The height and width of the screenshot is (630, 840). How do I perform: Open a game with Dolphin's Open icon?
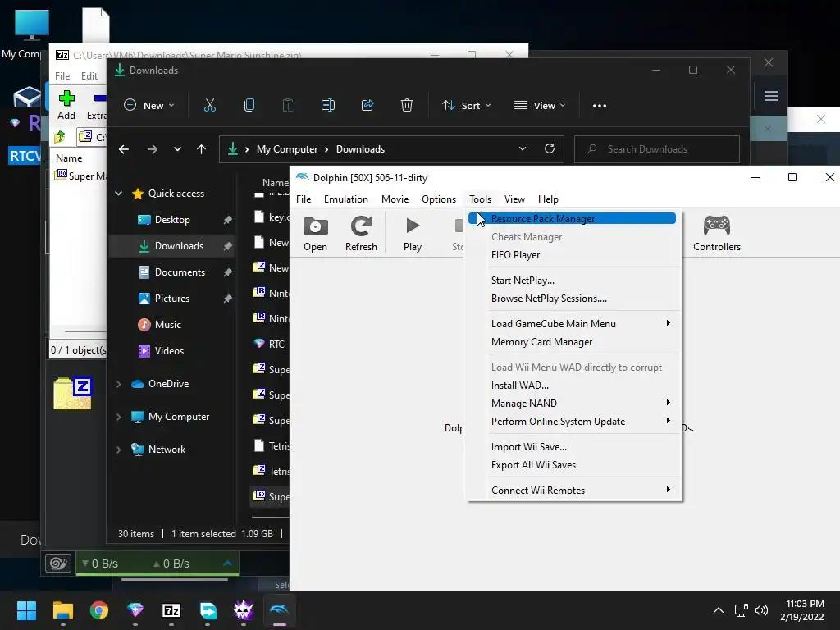click(315, 234)
